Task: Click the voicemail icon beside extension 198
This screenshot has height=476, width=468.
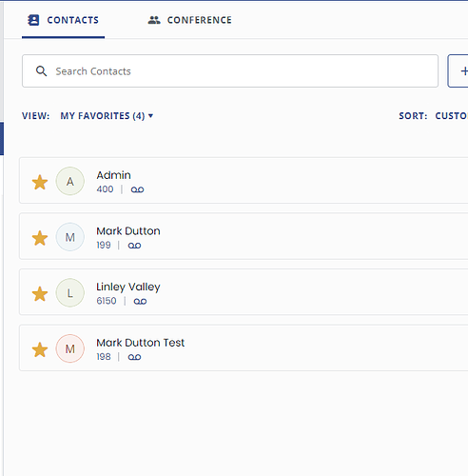Action: [134, 357]
